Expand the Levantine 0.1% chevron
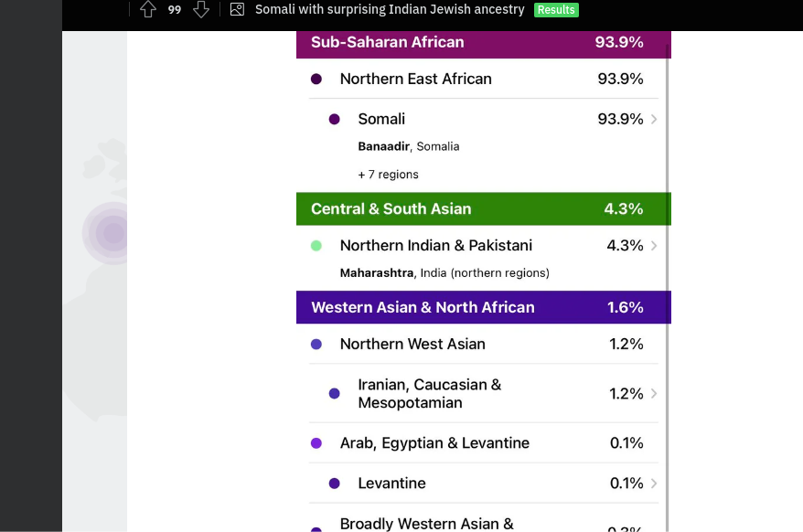This screenshot has height=532, width=803. coord(654,484)
